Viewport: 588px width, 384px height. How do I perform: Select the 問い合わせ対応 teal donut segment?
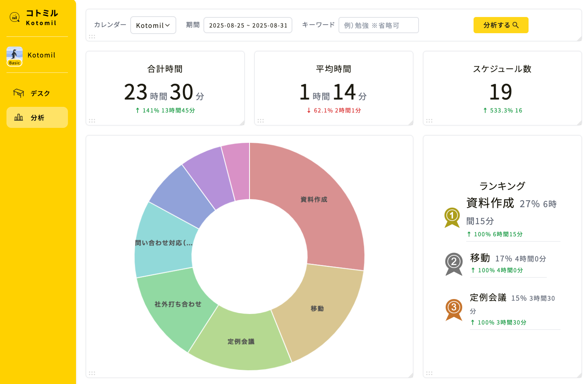coord(164,243)
